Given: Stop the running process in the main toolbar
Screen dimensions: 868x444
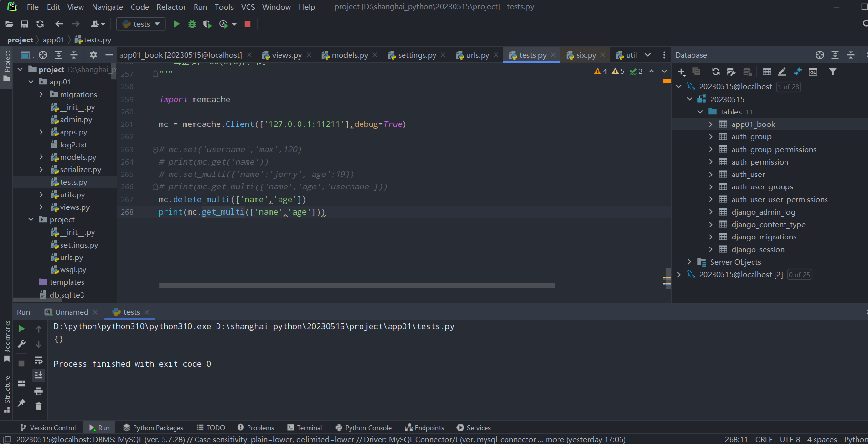Looking at the screenshot, I should click(248, 24).
